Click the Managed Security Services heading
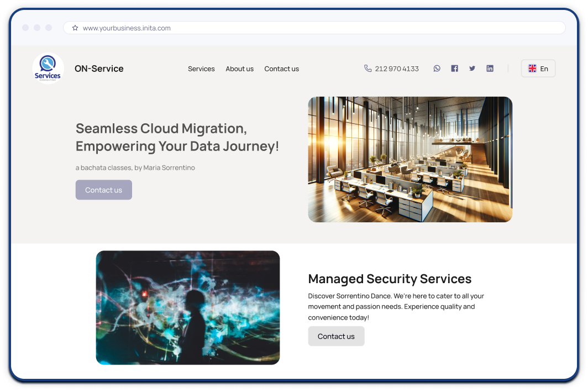 point(390,279)
